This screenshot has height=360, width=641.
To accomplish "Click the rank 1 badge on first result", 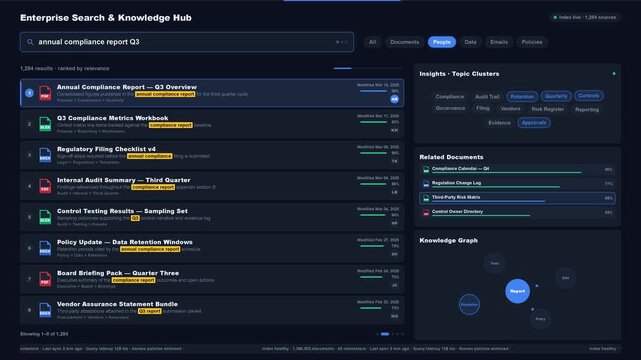I will (x=29, y=93).
